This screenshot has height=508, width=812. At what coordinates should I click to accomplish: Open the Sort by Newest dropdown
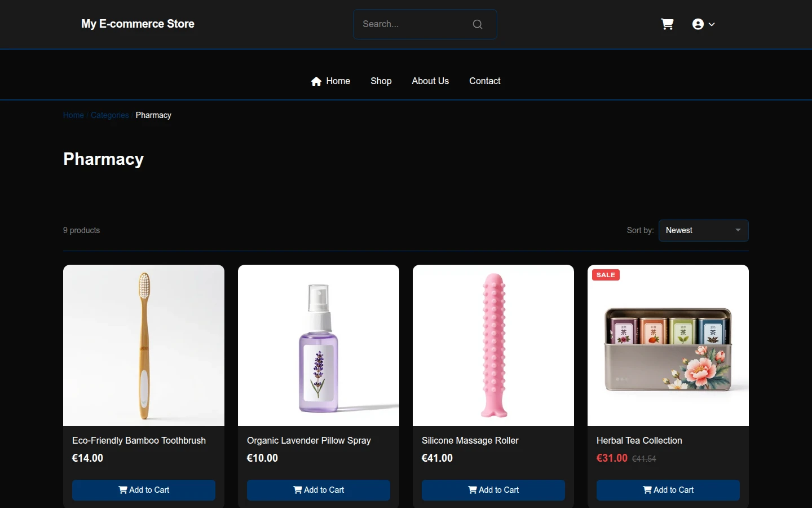point(704,230)
